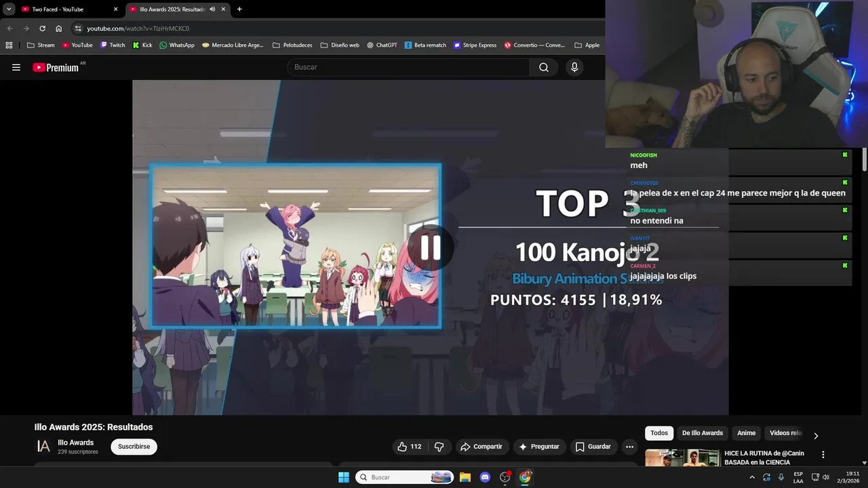
Task: Open File Explorer from the taskbar
Action: click(465, 477)
